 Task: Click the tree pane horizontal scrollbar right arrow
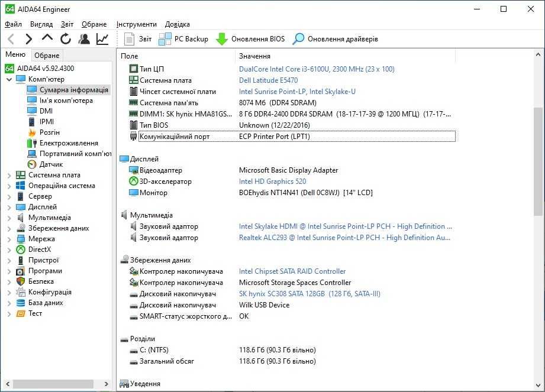tap(107, 384)
